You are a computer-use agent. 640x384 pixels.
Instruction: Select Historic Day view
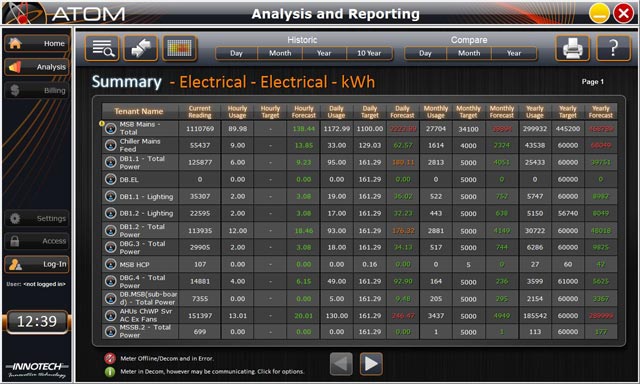(236, 53)
